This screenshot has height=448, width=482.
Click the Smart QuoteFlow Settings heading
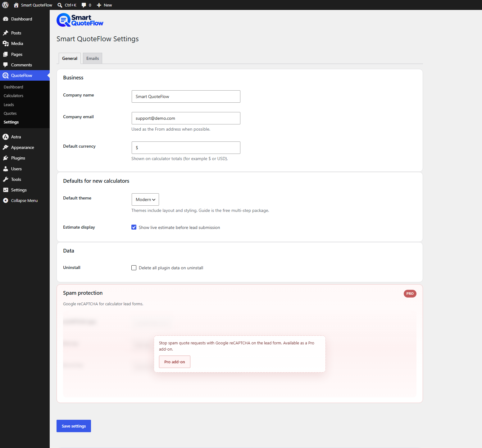98,39
